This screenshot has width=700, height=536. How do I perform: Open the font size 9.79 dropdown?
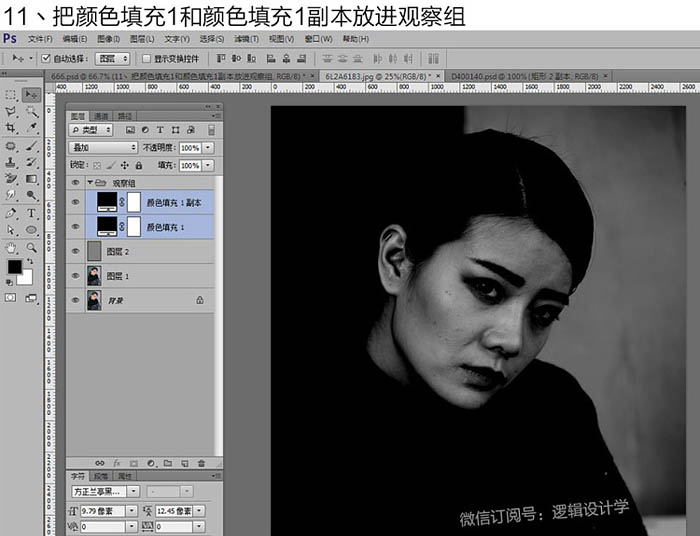point(132,511)
